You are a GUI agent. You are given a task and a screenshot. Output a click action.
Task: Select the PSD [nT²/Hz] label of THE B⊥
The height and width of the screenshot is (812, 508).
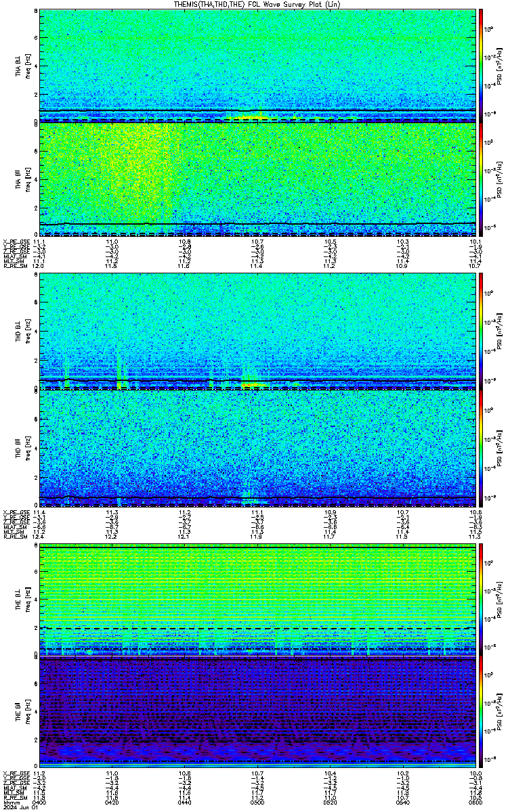coord(500,599)
